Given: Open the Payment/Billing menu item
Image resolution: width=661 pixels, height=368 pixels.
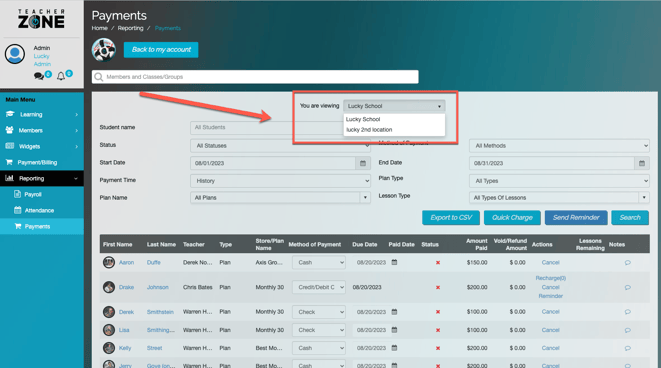Looking at the screenshot, I should (x=42, y=162).
